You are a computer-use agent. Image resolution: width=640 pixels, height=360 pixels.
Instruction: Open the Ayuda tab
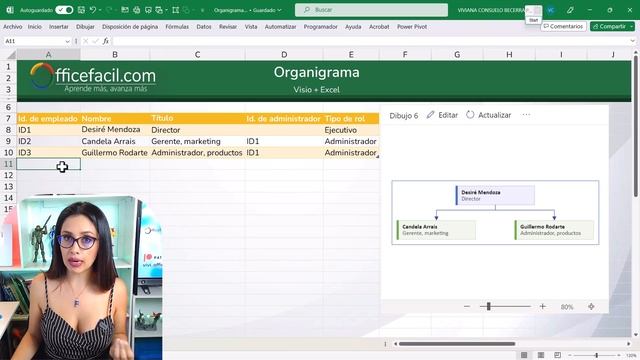click(353, 27)
